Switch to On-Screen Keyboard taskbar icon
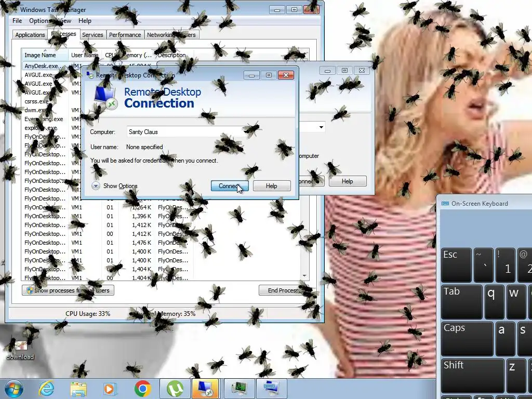The image size is (532, 399). [272, 389]
